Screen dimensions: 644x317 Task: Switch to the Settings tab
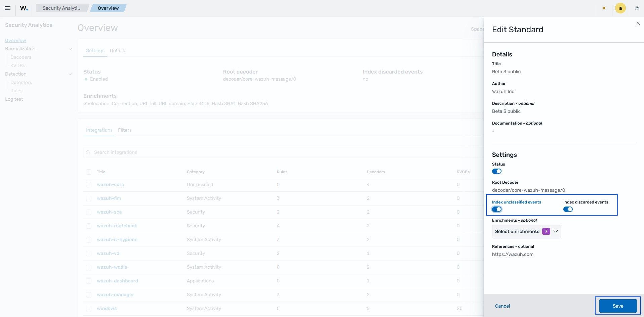click(x=95, y=50)
